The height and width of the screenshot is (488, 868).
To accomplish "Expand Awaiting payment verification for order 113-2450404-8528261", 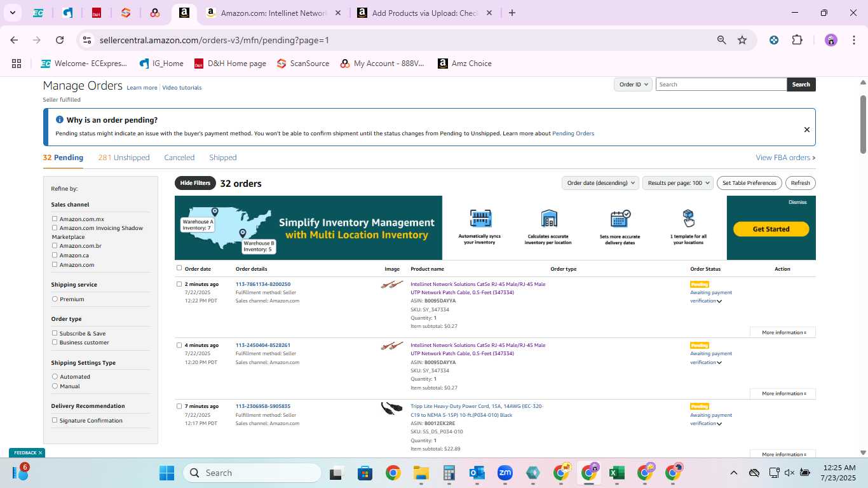I will coord(719,363).
